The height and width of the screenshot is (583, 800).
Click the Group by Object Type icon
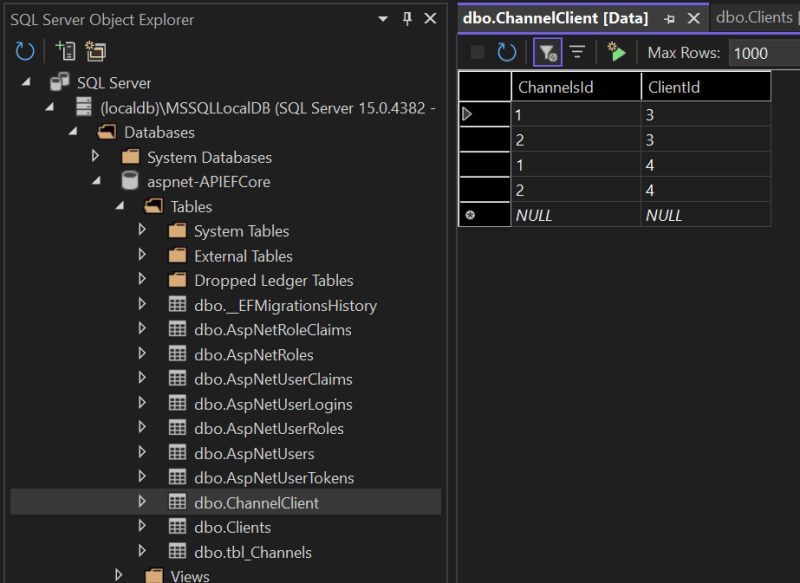coord(95,52)
